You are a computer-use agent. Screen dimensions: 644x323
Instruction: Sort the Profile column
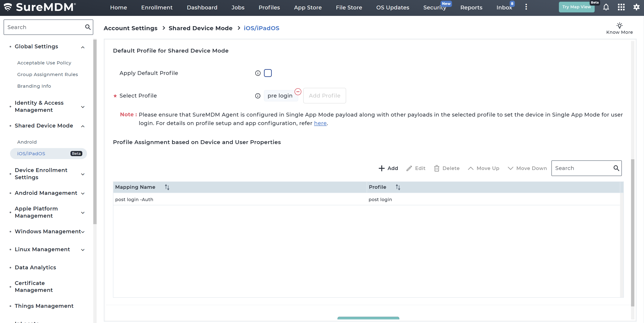click(x=398, y=187)
